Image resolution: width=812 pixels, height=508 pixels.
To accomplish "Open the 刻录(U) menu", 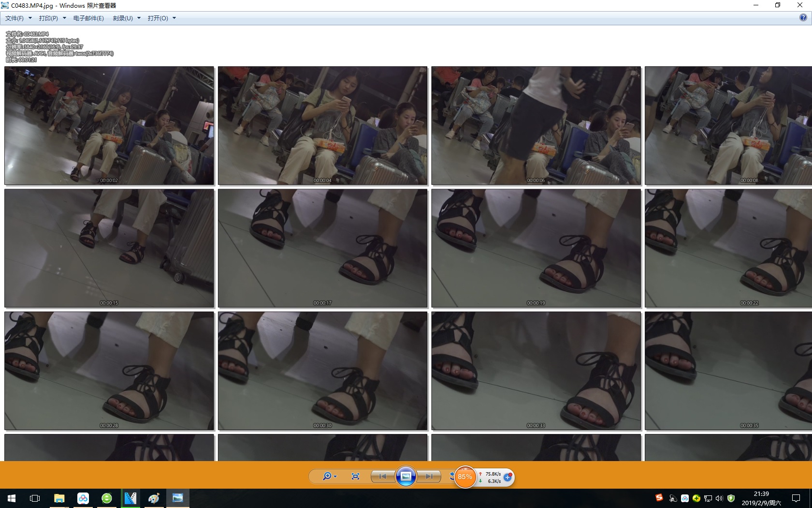I will [123, 18].
